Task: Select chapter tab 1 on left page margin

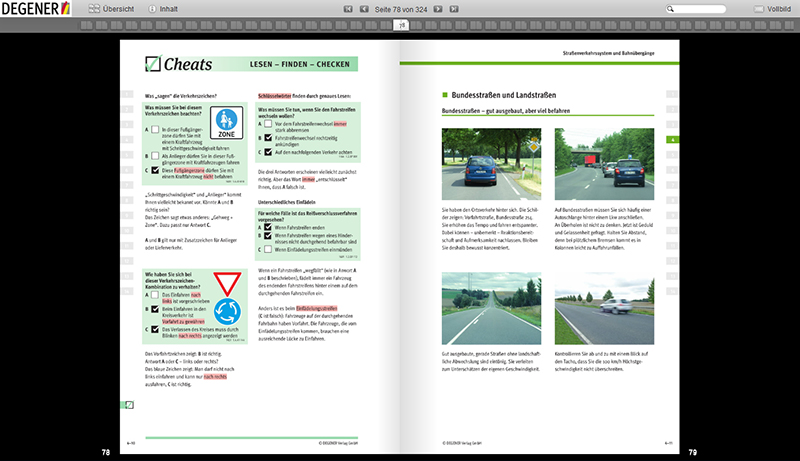Action: [127, 94]
